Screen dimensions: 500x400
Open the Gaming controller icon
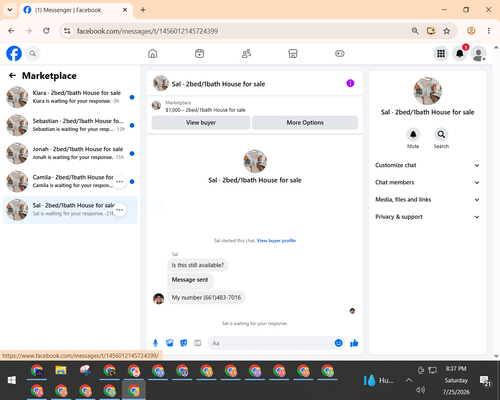[x=340, y=53]
